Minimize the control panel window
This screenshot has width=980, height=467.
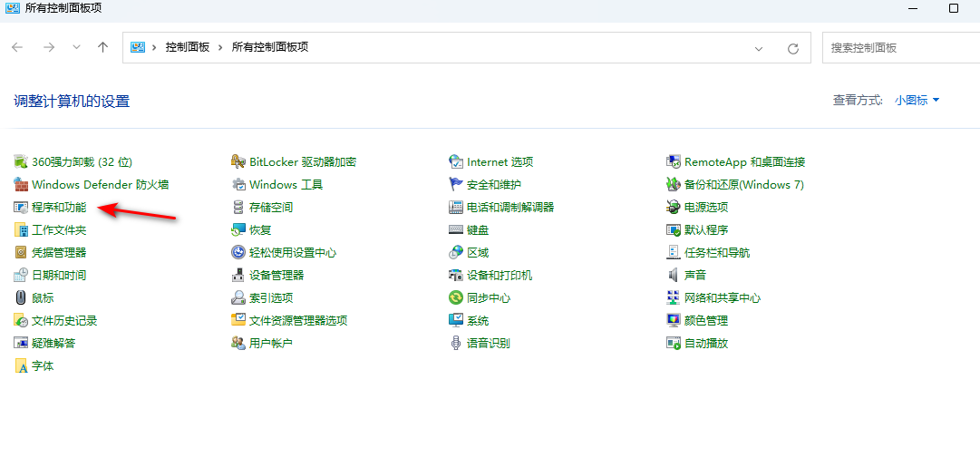913,8
